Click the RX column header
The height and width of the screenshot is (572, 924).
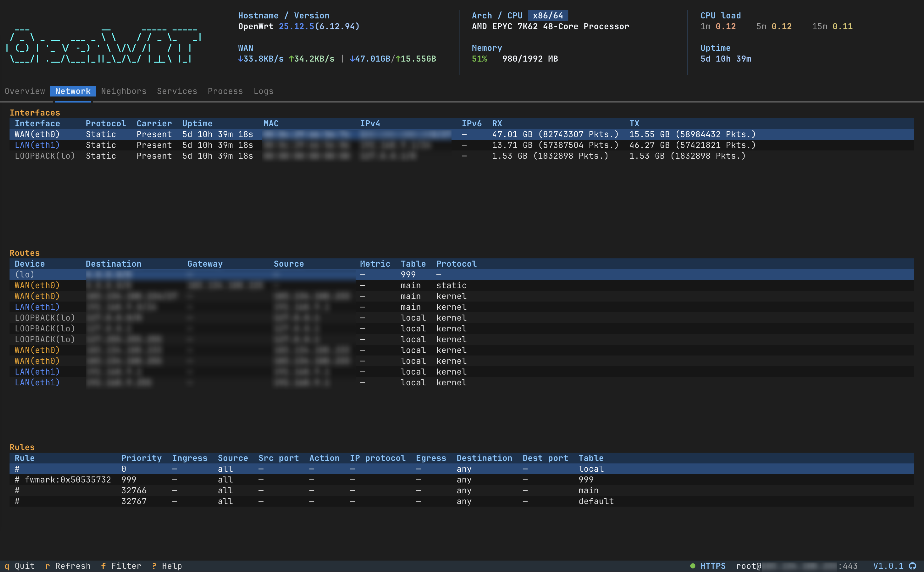coord(497,123)
